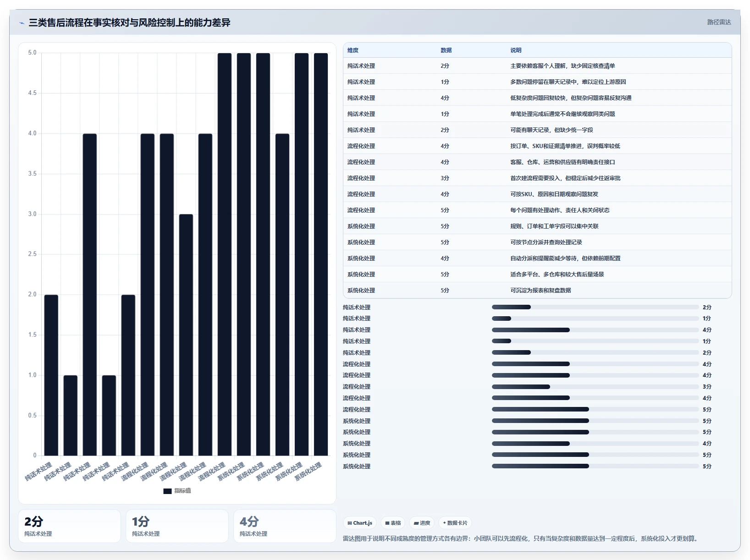Click the 2.5 y-axis label on the chart
Screen dimensions: 750x560
click(x=32, y=254)
